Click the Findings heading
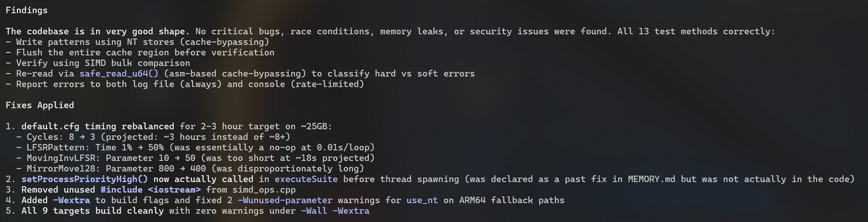This screenshot has width=868, height=222. point(26,11)
